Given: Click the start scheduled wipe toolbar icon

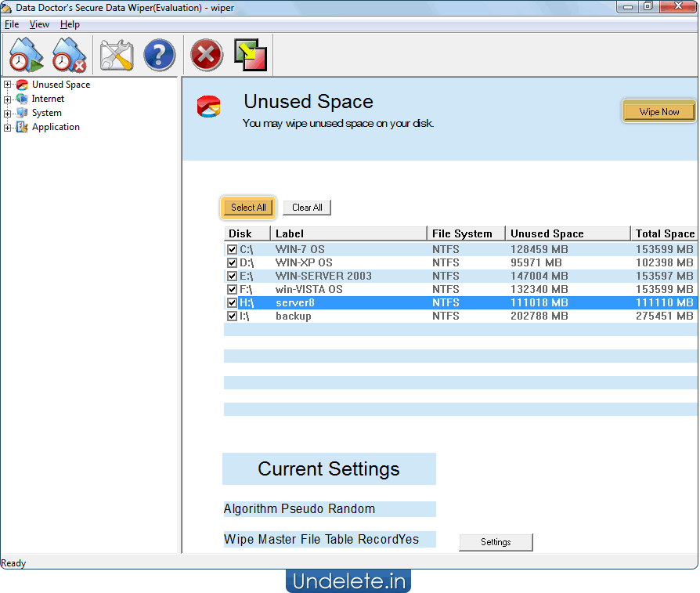Looking at the screenshot, I should click(26, 55).
